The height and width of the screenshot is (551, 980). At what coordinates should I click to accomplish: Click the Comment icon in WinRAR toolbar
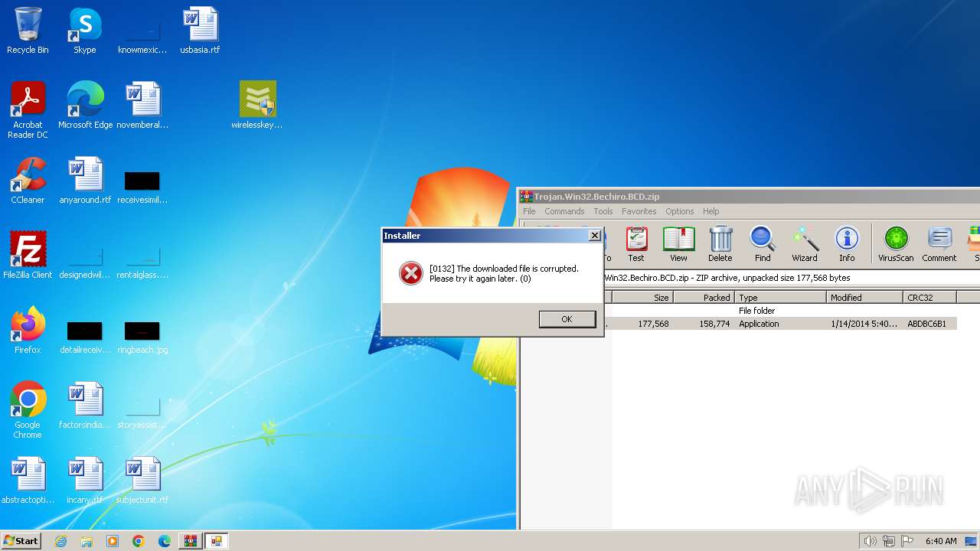(939, 244)
